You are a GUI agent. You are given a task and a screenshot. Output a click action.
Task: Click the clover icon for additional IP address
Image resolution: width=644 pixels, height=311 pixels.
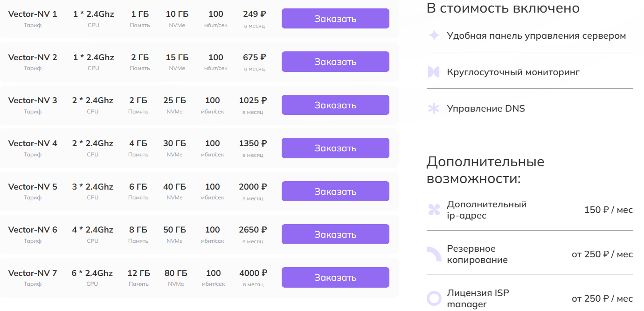(434, 210)
